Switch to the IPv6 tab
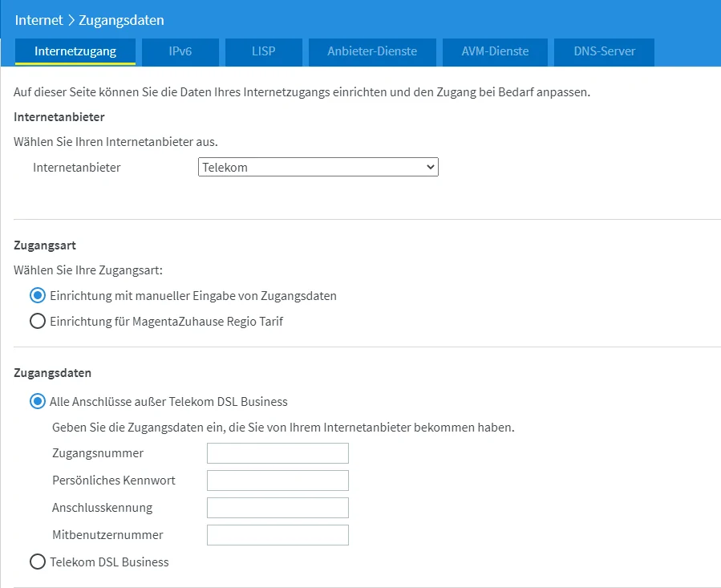721x588 pixels. pyautogui.click(x=180, y=51)
